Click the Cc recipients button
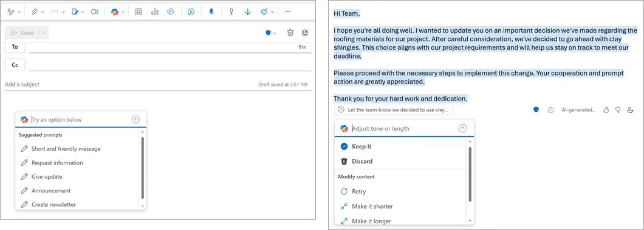This screenshot has height=230, width=644. point(15,65)
